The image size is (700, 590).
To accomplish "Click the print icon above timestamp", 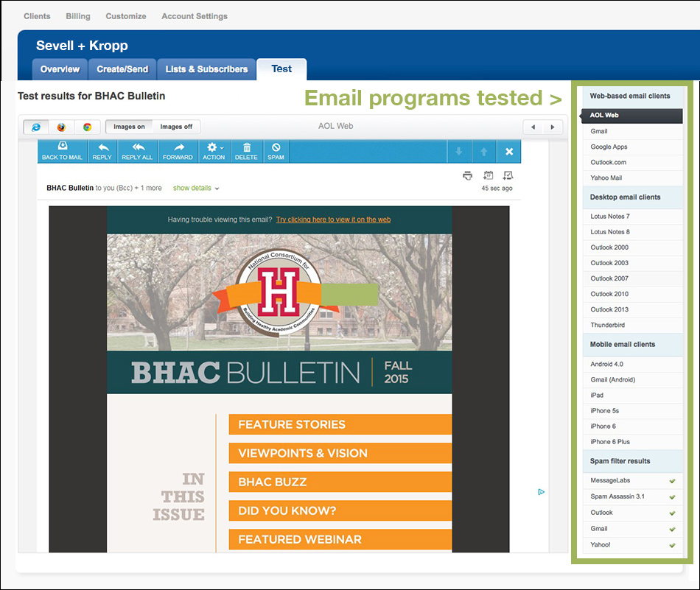I will [467, 175].
